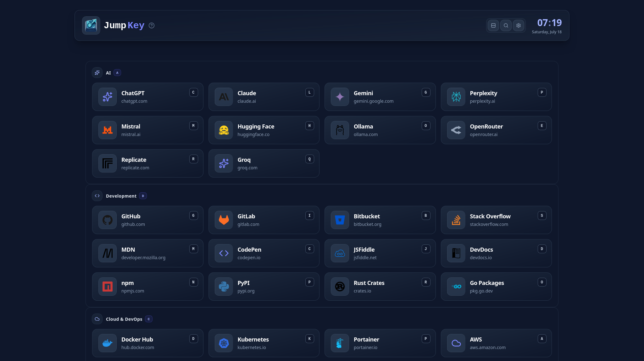This screenshot has width=644, height=361.
Task: Click the H shortcut badge on Hugging Face
Action: point(309,126)
